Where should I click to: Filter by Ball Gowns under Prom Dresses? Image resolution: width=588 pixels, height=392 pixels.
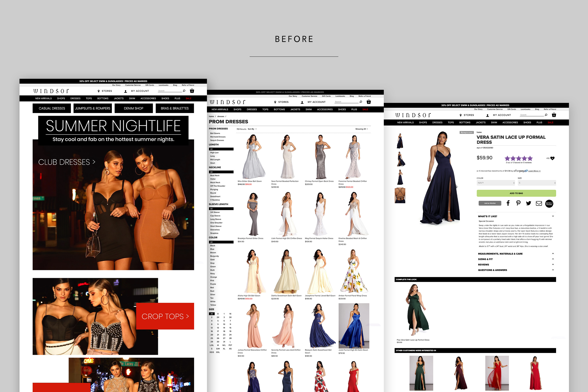point(215,133)
